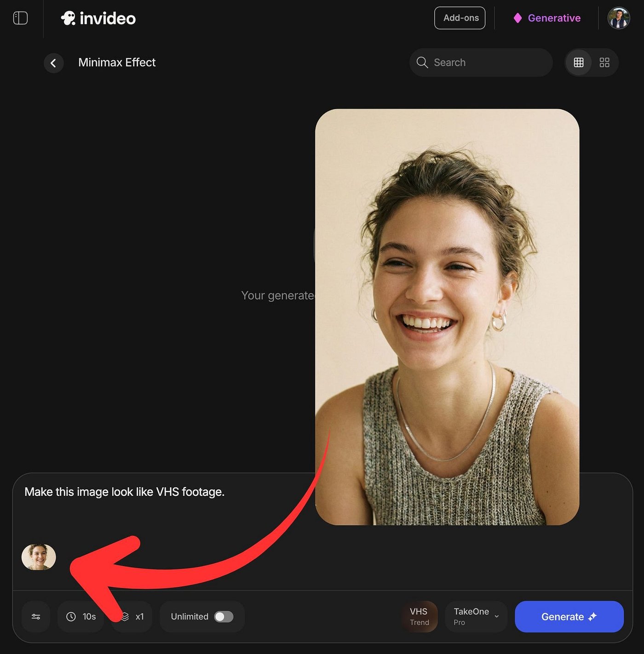
Task: Go back using the left chevron arrow
Action: coord(54,63)
